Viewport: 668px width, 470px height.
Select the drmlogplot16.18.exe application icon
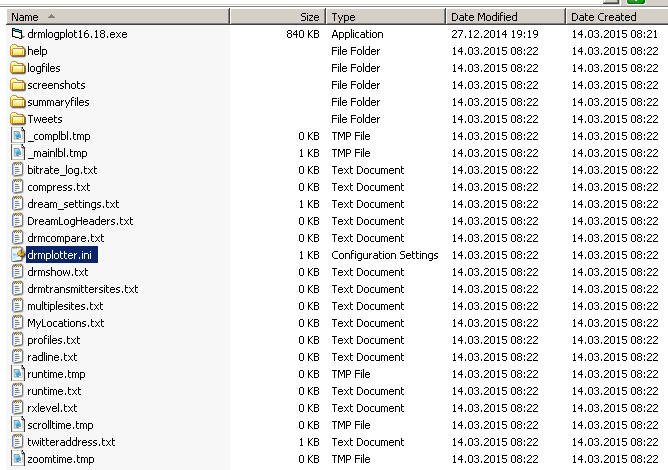pos(17,34)
